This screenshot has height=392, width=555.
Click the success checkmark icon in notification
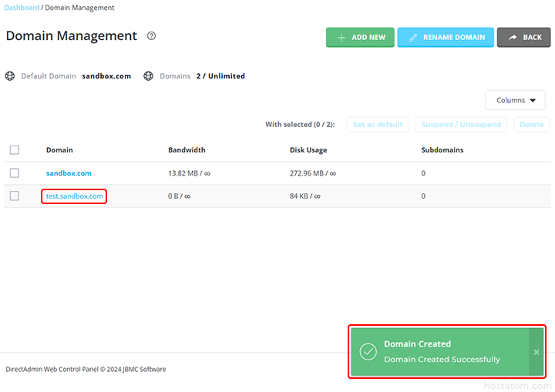[368, 352]
